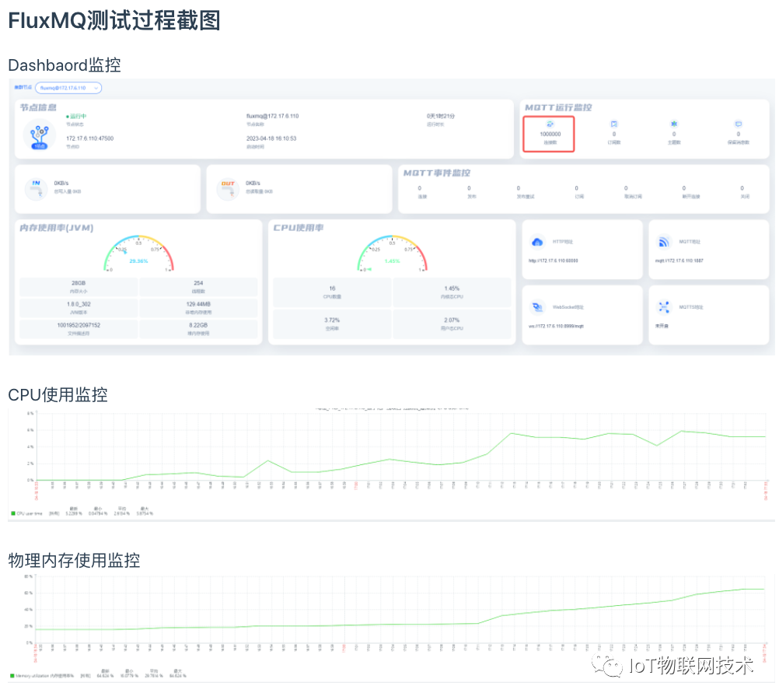Click the 未开启 MQTTS status text

pos(662,326)
